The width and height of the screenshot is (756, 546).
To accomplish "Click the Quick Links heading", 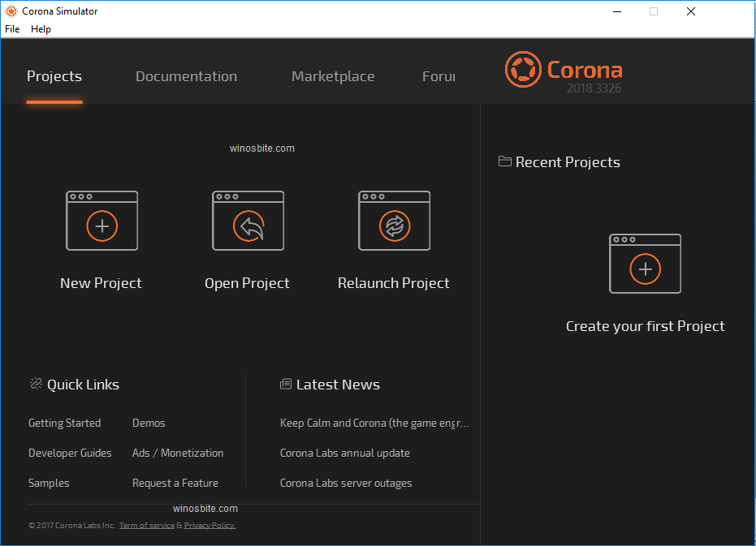I will tap(83, 385).
